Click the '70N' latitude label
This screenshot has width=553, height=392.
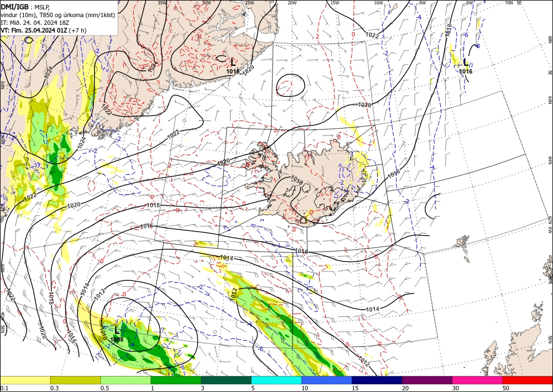coord(509,3)
